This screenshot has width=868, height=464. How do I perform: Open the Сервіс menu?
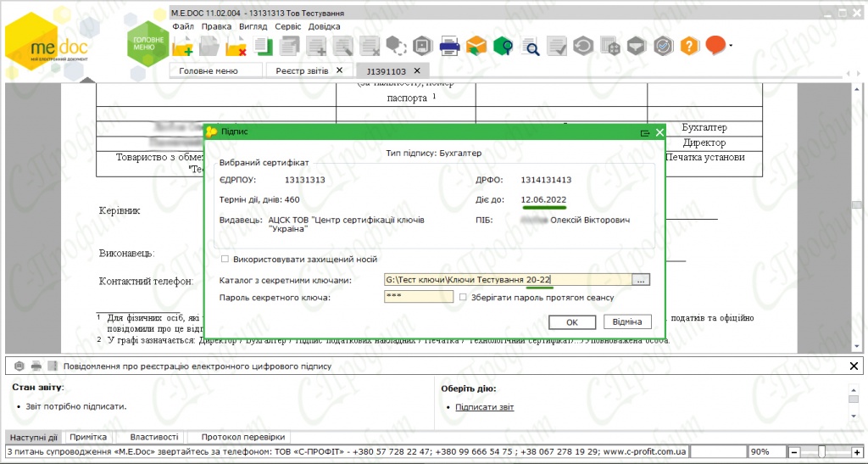[288, 26]
